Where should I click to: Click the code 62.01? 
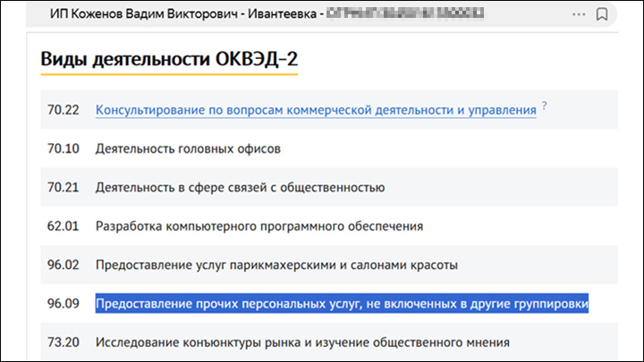coord(64,226)
